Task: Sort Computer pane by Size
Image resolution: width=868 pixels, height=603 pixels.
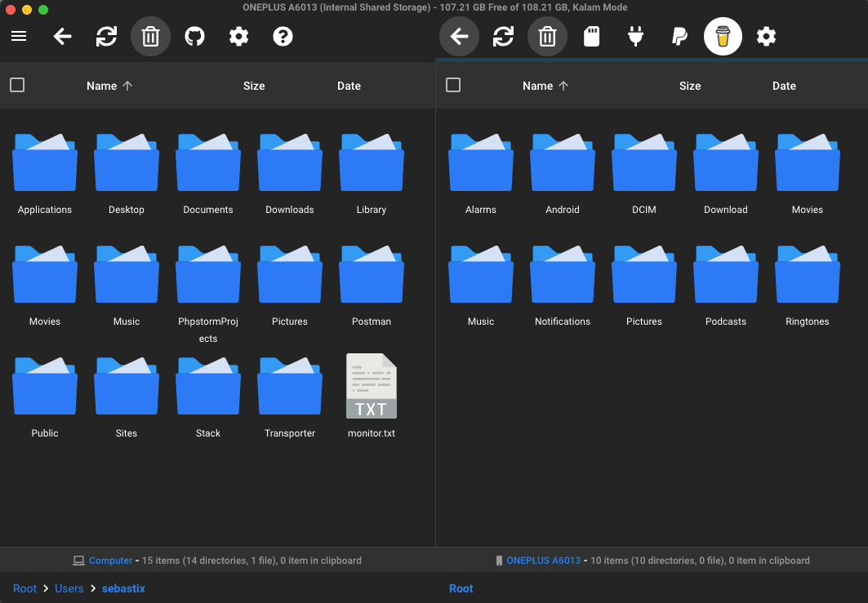Action: [x=254, y=86]
